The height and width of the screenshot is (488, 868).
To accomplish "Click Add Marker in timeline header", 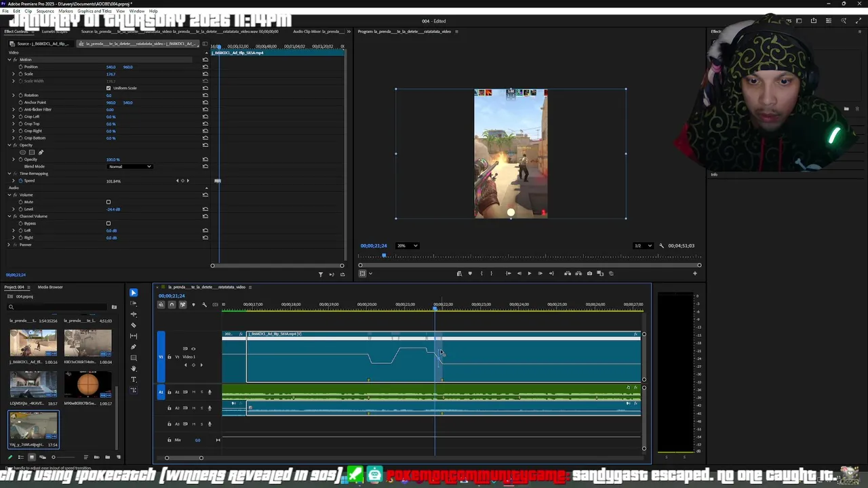I will (x=193, y=304).
